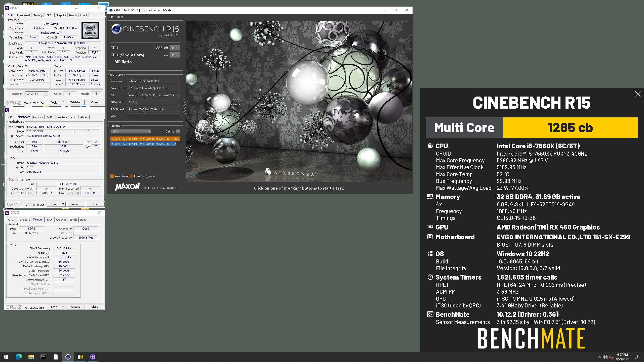The width and height of the screenshot is (644, 362).
Task: Open network status tray icon
Action: tap(605, 357)
